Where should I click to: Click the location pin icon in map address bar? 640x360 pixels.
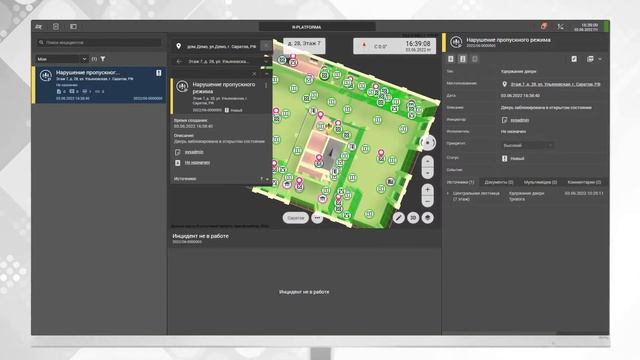178,47
